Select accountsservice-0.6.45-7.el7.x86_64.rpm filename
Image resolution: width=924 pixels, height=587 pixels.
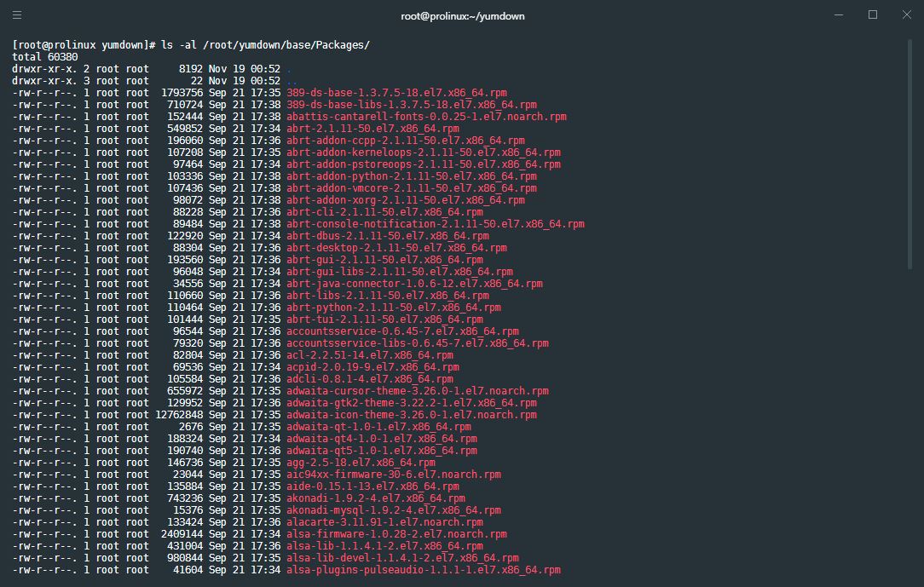tap(402, 331)
